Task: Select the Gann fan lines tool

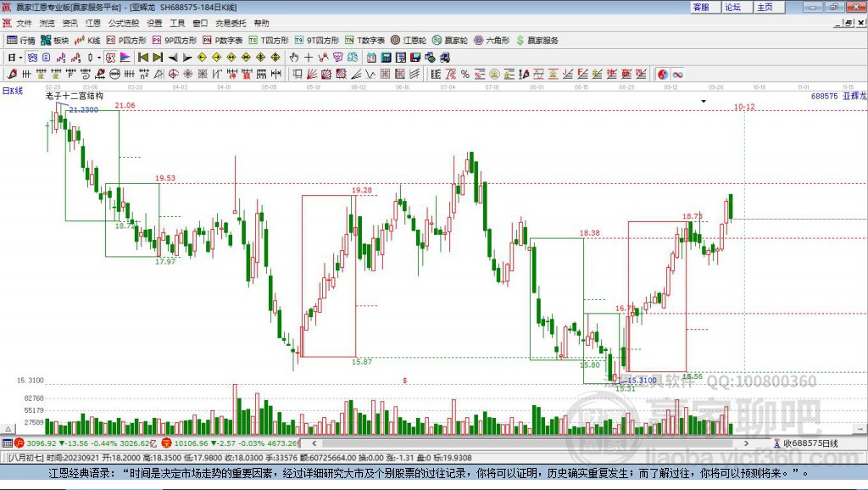Action: tap(312, 75)
